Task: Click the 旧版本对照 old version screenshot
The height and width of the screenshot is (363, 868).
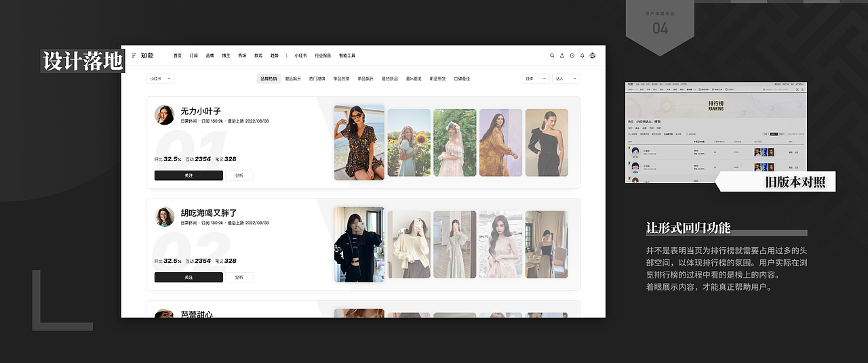Action: click(716, 133)
